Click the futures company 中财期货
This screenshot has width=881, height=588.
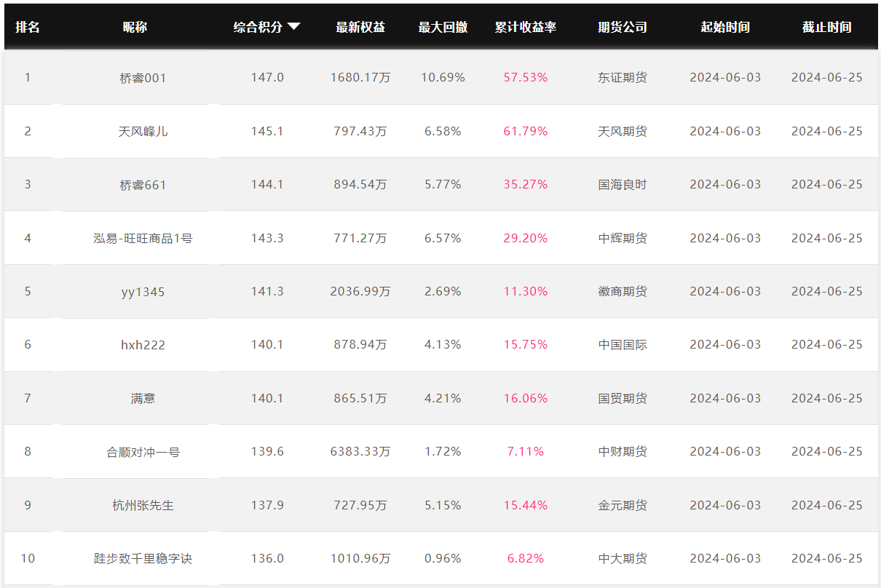click(623, 451)
